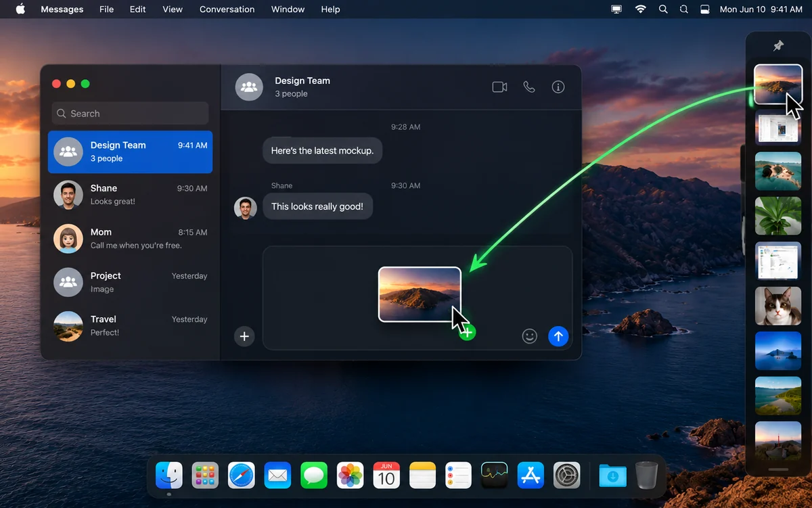Open the emoji picker
This screenshot has width=812, height=508.
530,336
